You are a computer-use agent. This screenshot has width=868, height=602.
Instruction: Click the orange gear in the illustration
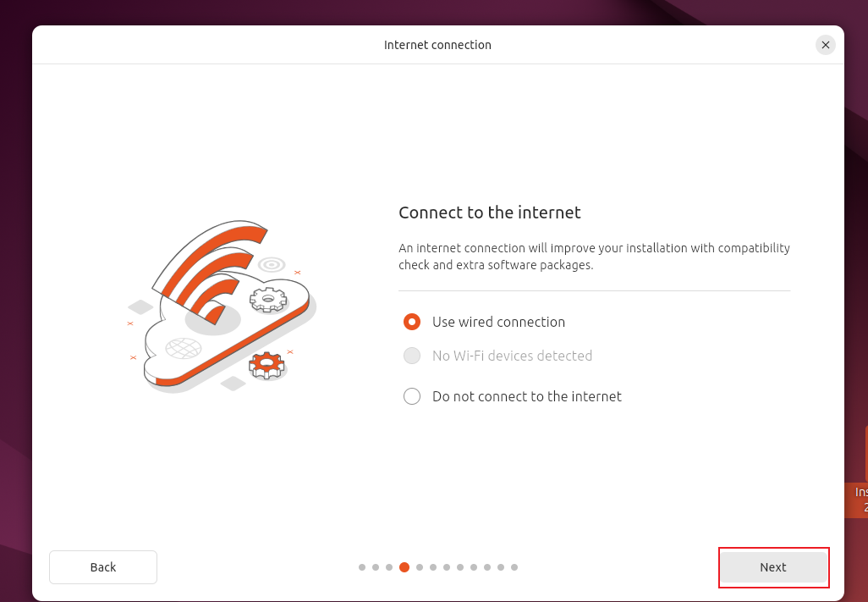[266, 365]
